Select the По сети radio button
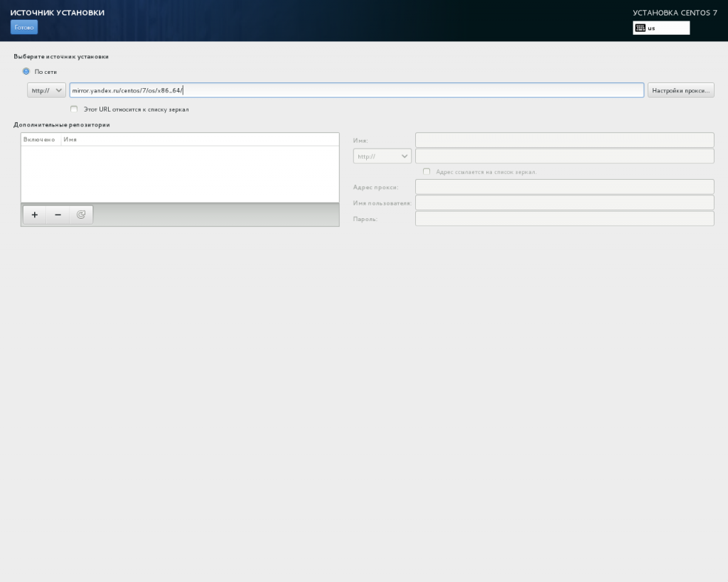Viewport: 728px width, 582px height. 26,72
